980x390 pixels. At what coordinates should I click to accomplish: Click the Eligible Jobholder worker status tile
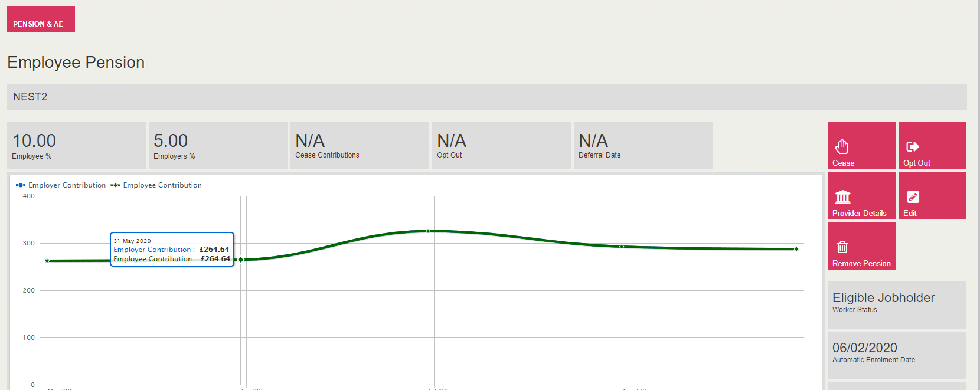tap(896, 304)
